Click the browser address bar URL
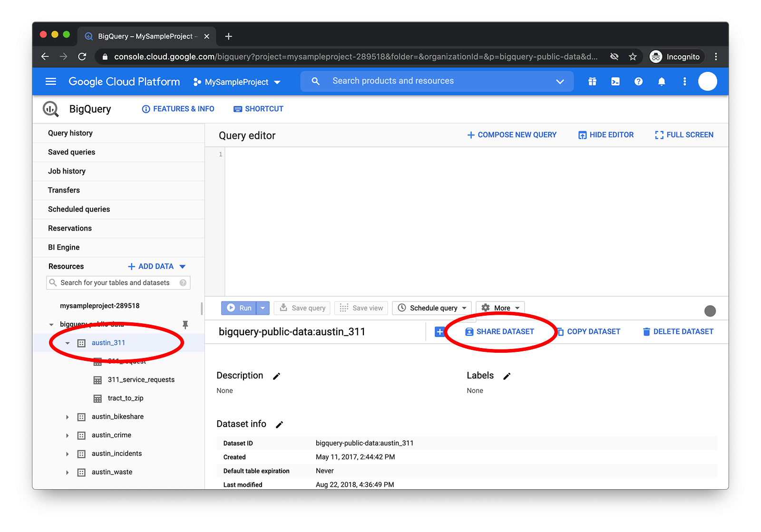The width and height of the screenshot is (761, 532). (355, 57)
